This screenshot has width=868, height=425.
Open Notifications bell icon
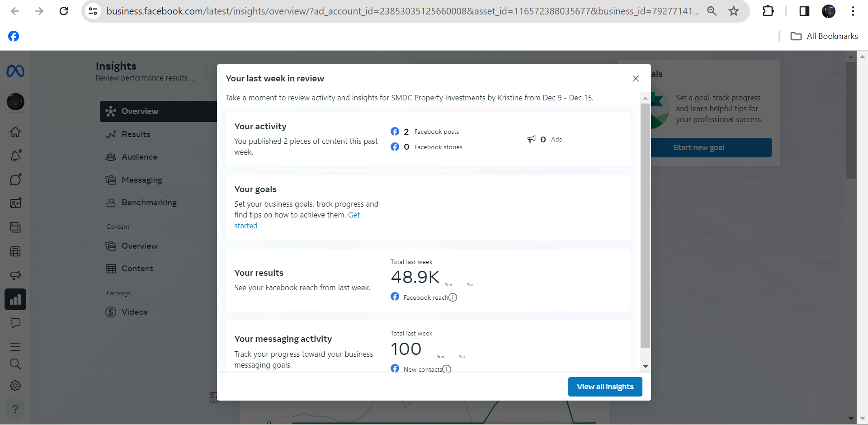15,156
